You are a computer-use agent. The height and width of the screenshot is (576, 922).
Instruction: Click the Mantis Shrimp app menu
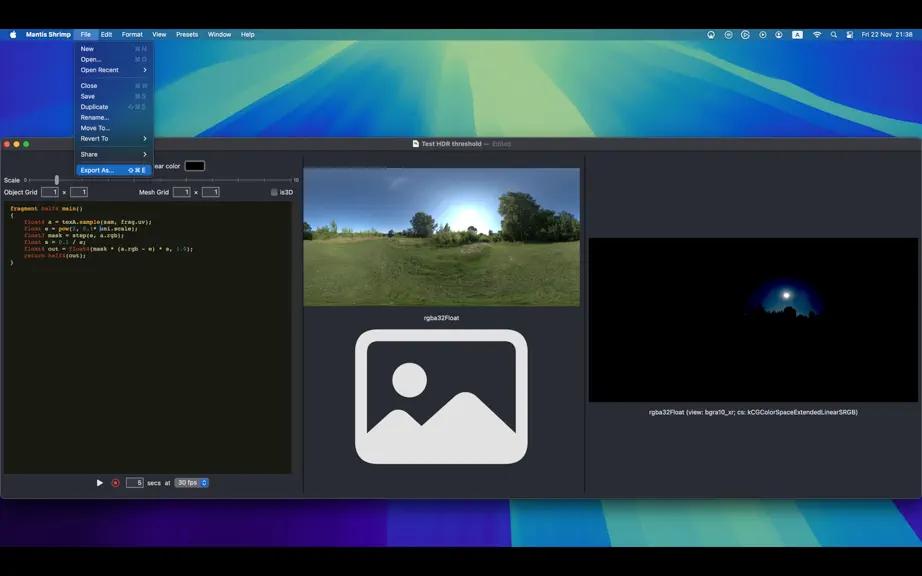point(48,35)
